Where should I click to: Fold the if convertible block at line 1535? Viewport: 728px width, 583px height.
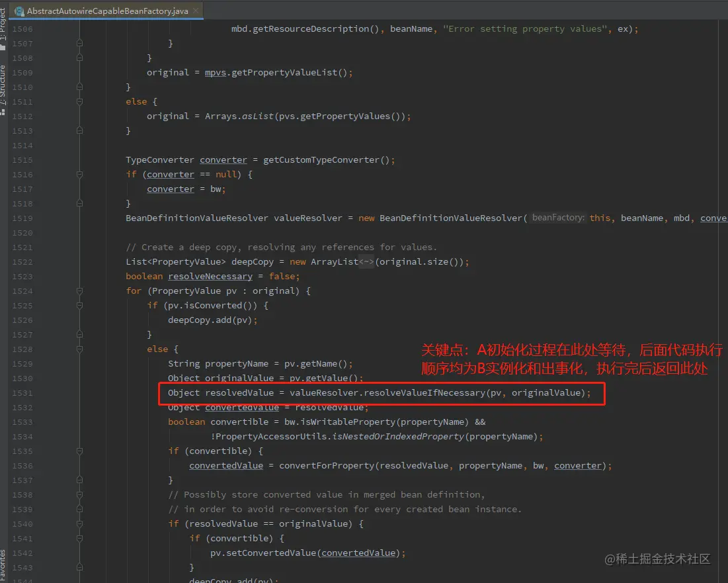[79, 451]
